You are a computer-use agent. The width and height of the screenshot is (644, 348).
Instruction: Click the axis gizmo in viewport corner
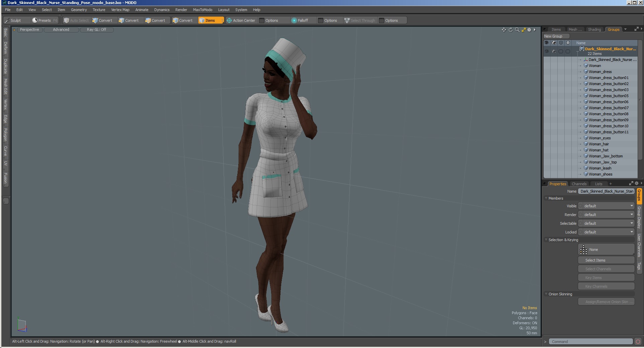(x=22, y=326)
